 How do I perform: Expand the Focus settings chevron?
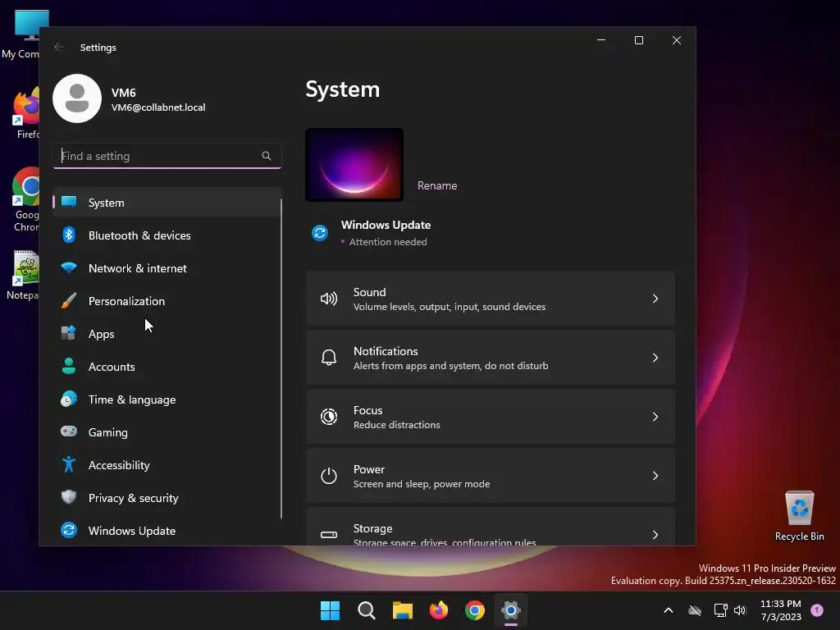655,416
